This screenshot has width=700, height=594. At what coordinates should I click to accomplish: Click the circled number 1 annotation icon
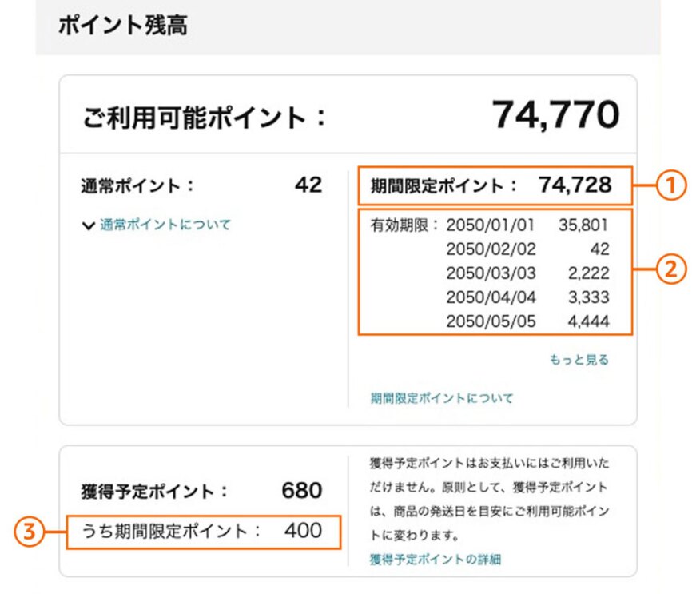[x=671, y=186]
